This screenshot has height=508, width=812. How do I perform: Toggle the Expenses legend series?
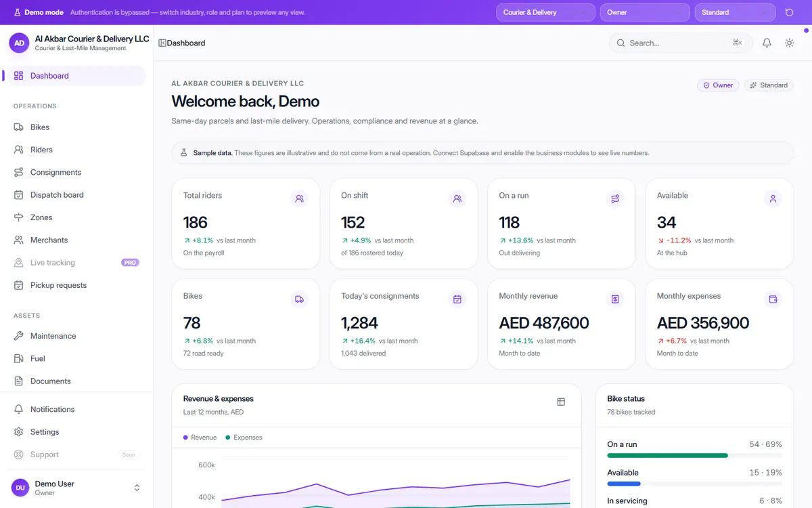coord(244,438)
